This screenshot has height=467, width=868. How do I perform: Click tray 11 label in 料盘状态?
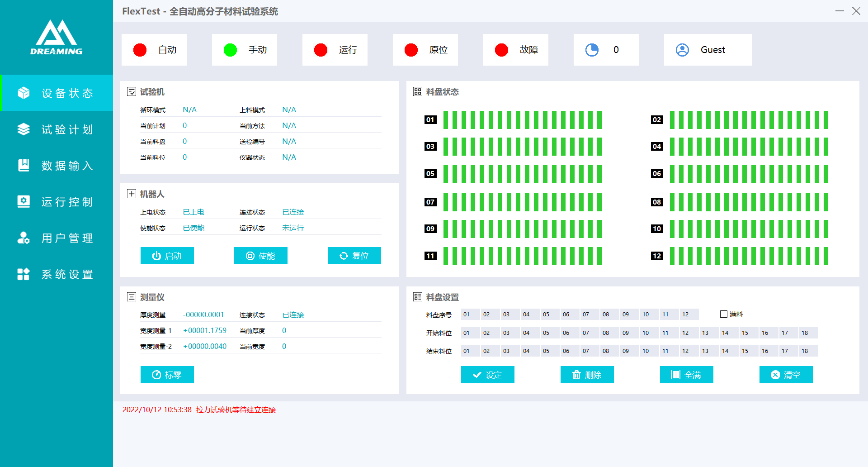click(x=430, y=256)
